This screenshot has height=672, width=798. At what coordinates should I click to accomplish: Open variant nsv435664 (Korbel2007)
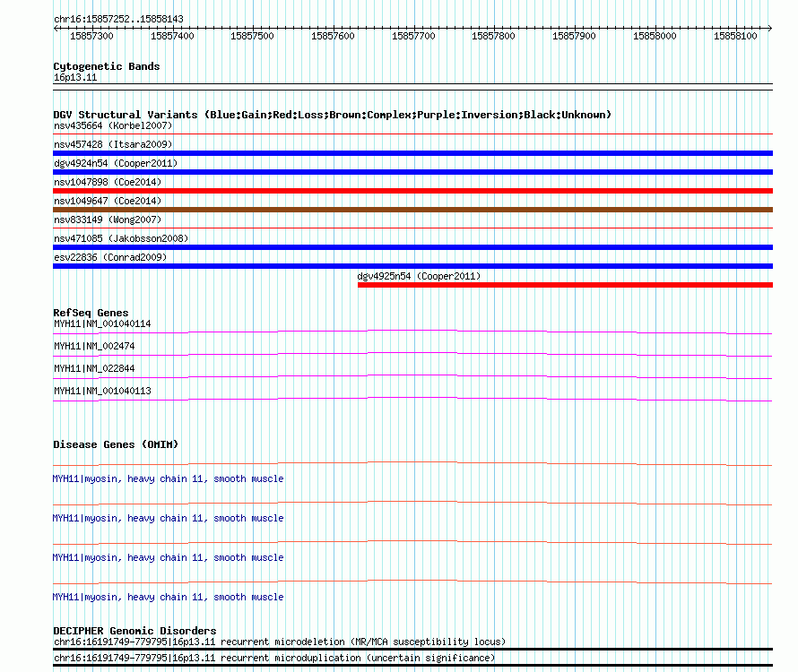(113, 125)
